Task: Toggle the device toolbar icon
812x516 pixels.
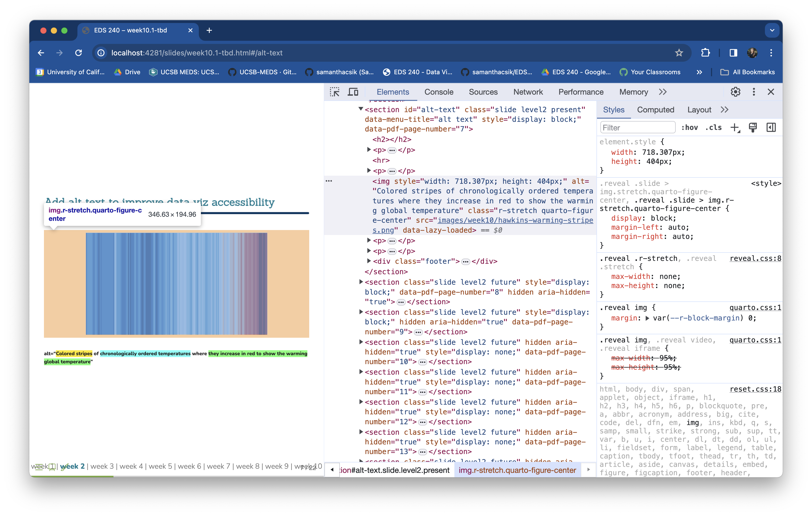Action: tap(353, 92)
